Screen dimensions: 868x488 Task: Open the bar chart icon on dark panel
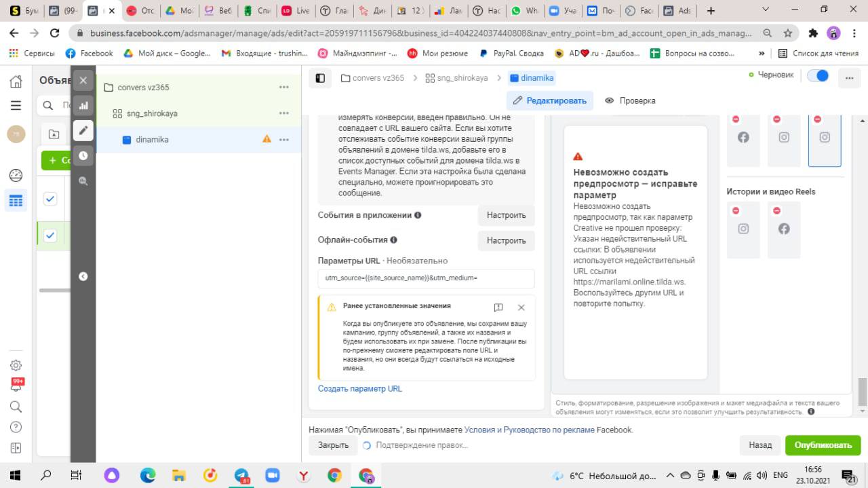[x=83, y=105]
